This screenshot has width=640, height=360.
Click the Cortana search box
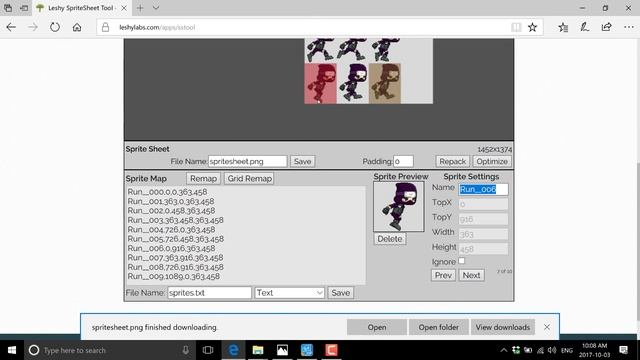coord(110,350)
